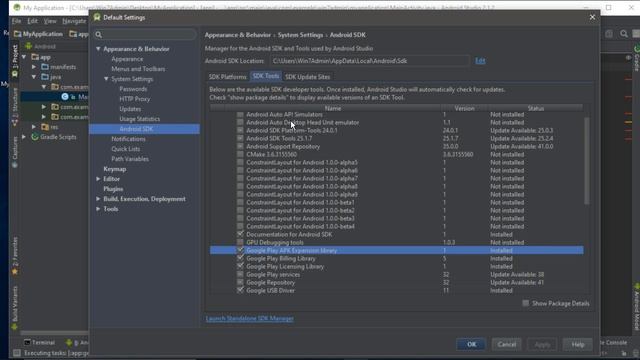Click the Edit link for SDK location
640x360 pixels.
pos(480,60)
